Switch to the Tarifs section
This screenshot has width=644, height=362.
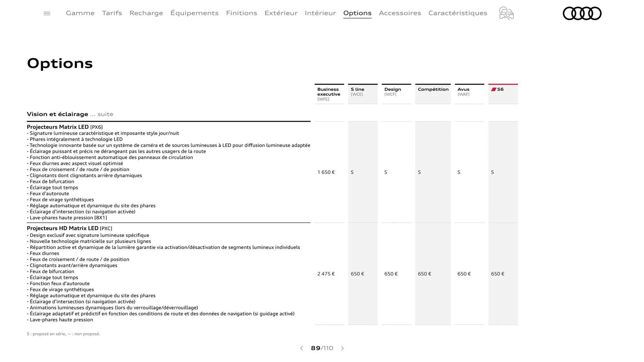point(112,13)
